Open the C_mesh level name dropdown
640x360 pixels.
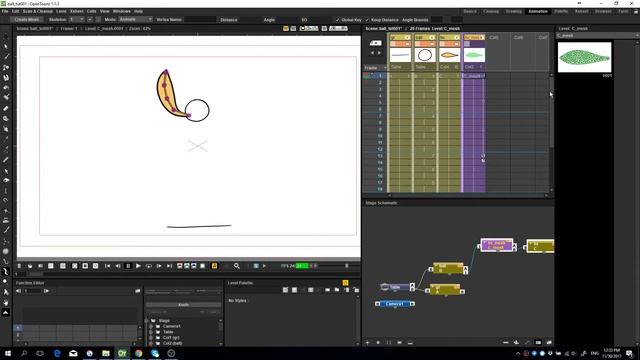(598, 36)
